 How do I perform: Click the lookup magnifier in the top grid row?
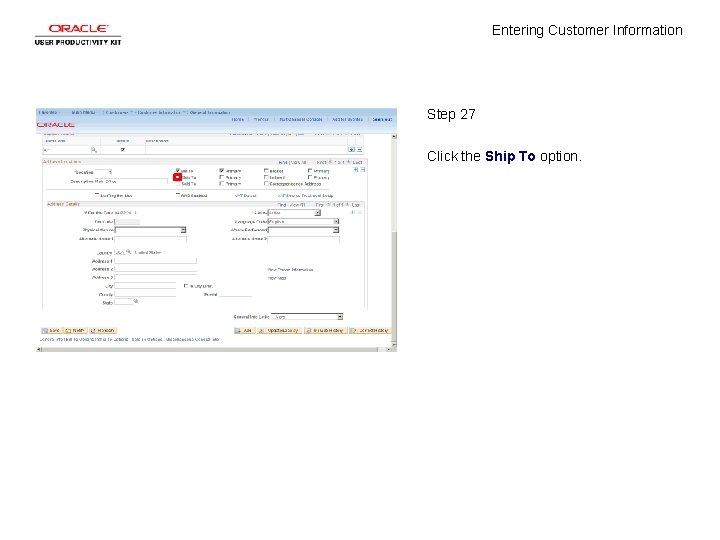94,150
